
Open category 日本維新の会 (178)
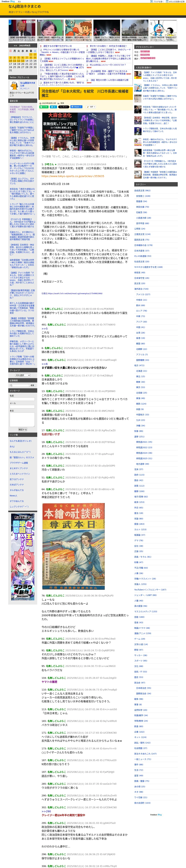pyautogui.click(x=143, y=245)
